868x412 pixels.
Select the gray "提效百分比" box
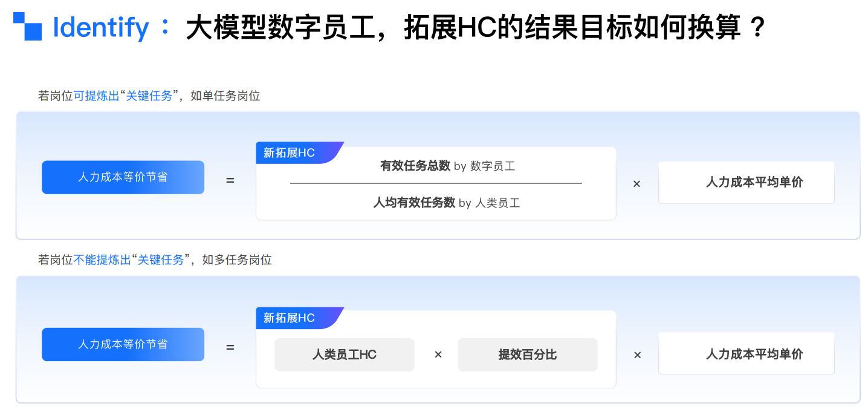pyautogui.click(x=527, y=355)
